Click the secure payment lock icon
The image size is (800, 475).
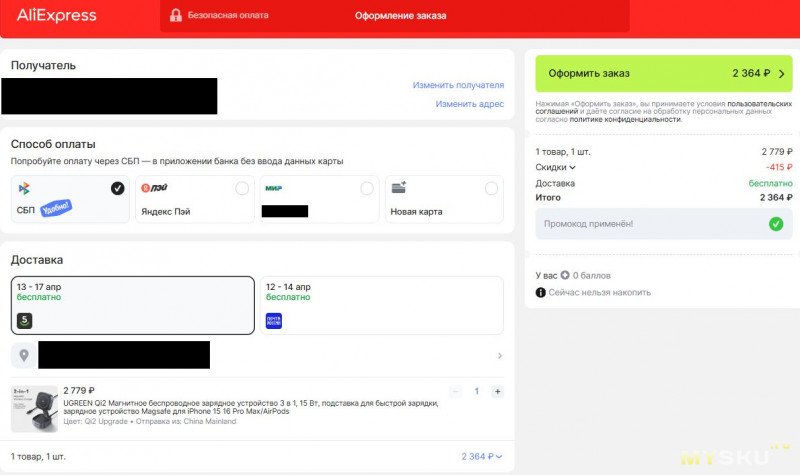(x=176, y=16)
